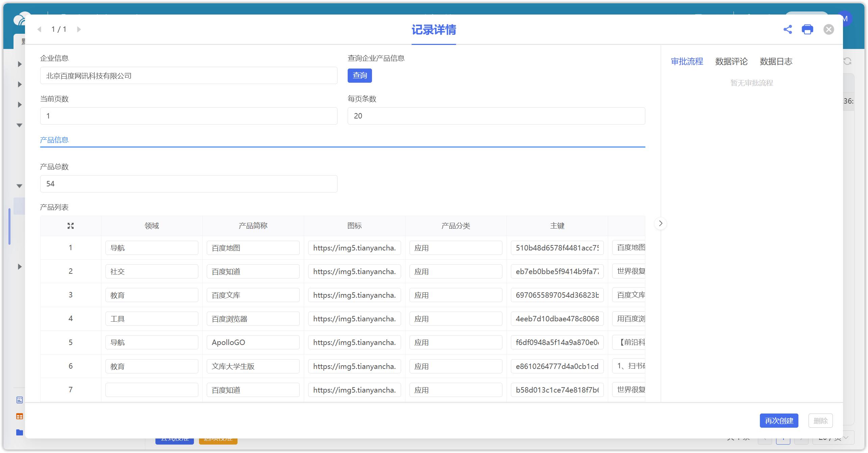Expand the product list table fullscreen icon
Viewport: 868px width, 453px height.
(70, 226)
